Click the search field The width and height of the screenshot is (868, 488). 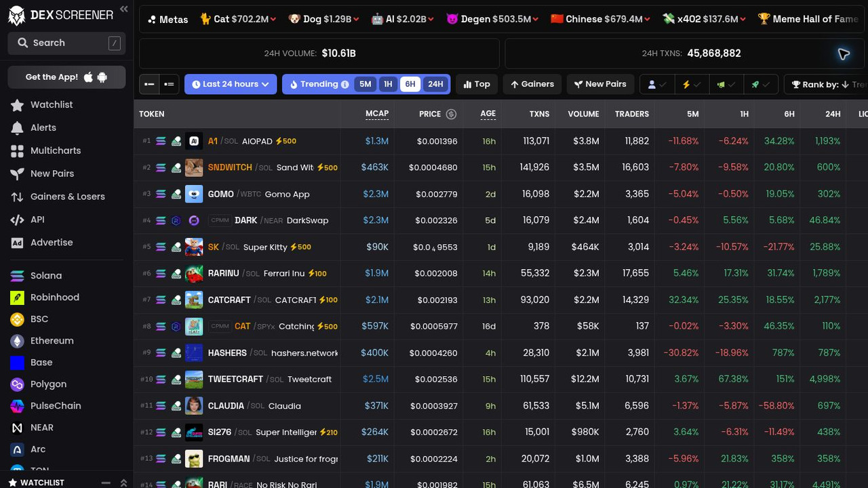66,43
